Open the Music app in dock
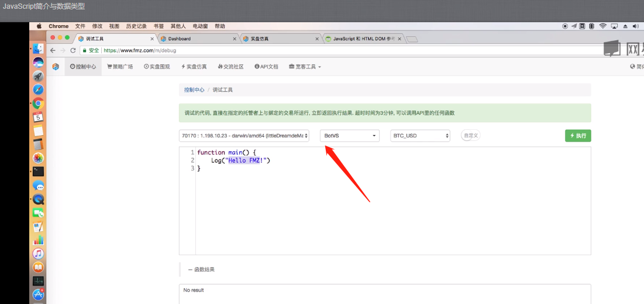Viewport: 644px width, 304px height. (38, 254)
